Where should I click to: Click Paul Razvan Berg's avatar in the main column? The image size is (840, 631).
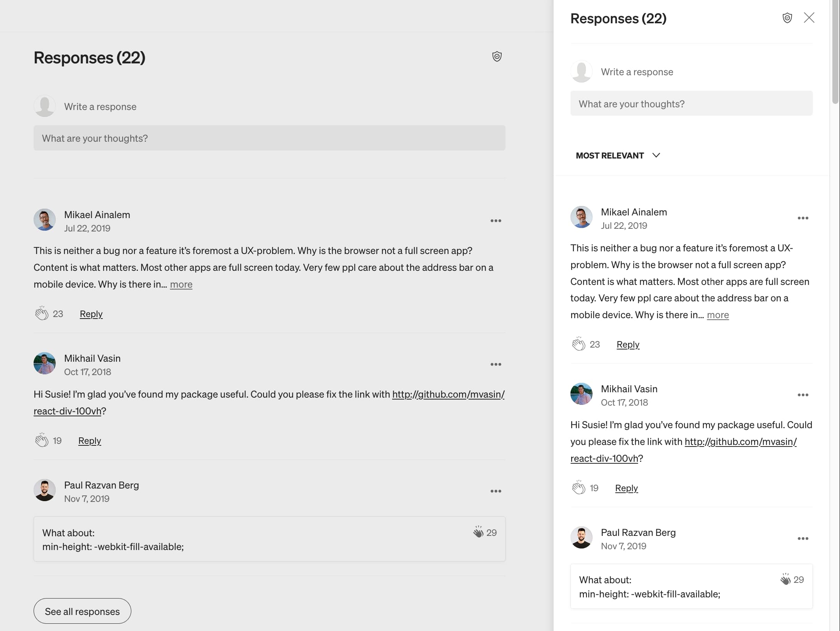point(45,490)
